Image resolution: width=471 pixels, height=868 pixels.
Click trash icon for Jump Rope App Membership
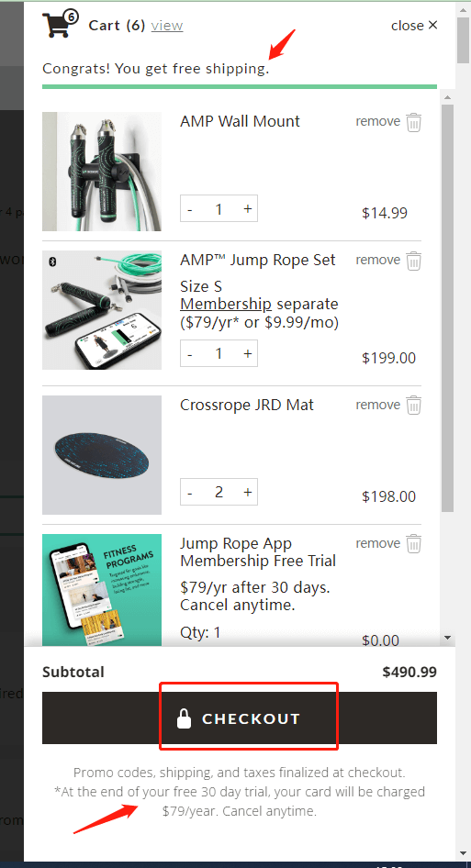(413, 543)
